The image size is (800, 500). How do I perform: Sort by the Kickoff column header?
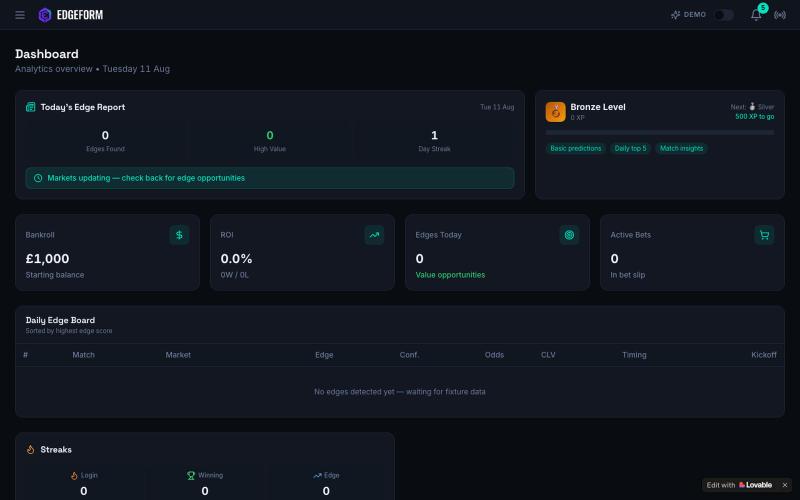point(764,355)
